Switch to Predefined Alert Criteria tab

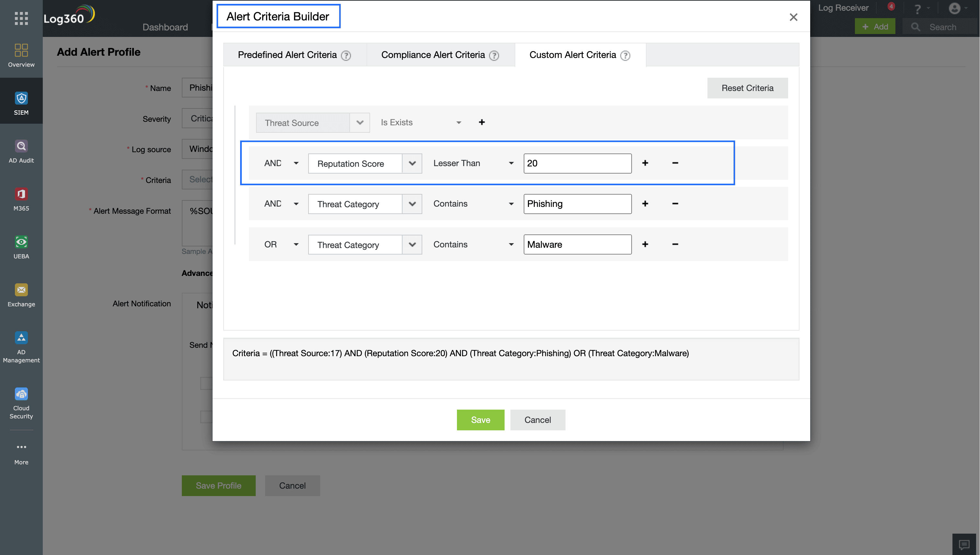[287, 55]
